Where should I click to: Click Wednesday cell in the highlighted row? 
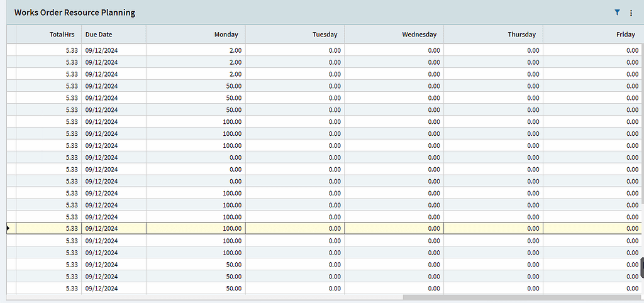[394, 228]
